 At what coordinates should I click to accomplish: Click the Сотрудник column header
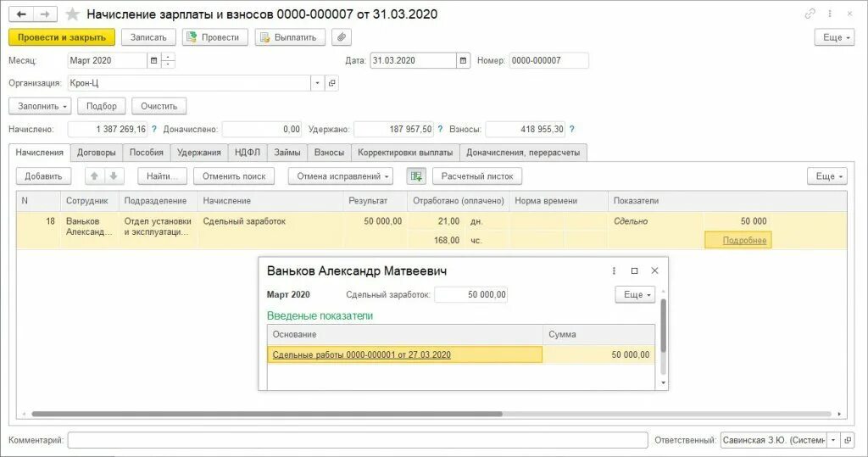(x=90, y=201)
